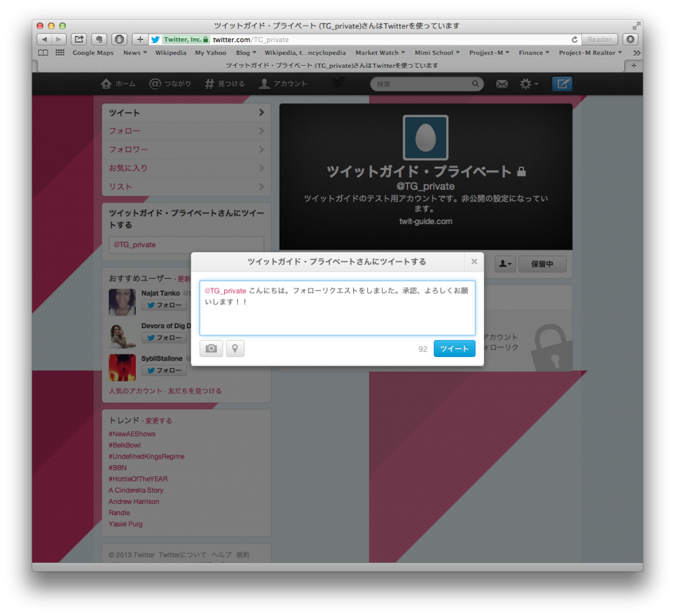The height and width of the screenshot is (616, 675).
Task: Click the egg profile avatar
Action: [426, 138]
